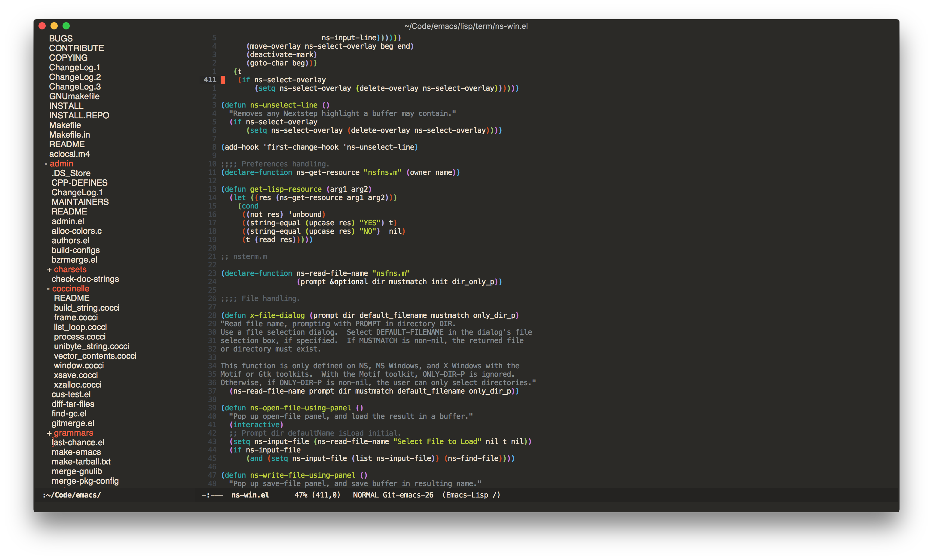Open frame.cocci under coccinelle

click(x=75, y=317)
